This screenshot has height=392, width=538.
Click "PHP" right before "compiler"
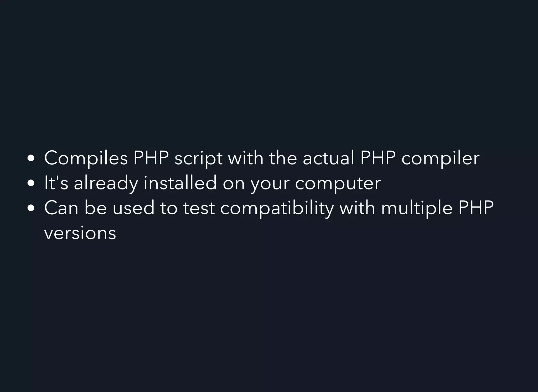coord(378,158)
